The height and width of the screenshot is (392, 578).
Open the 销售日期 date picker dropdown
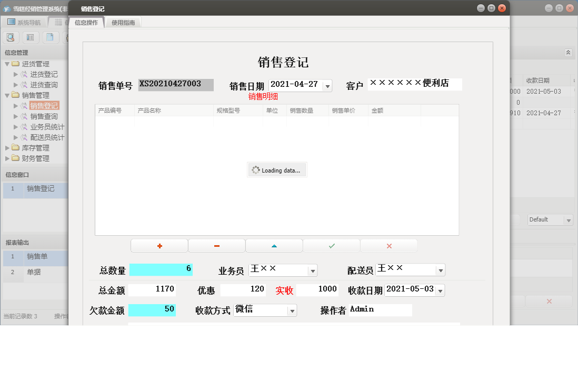327,85
